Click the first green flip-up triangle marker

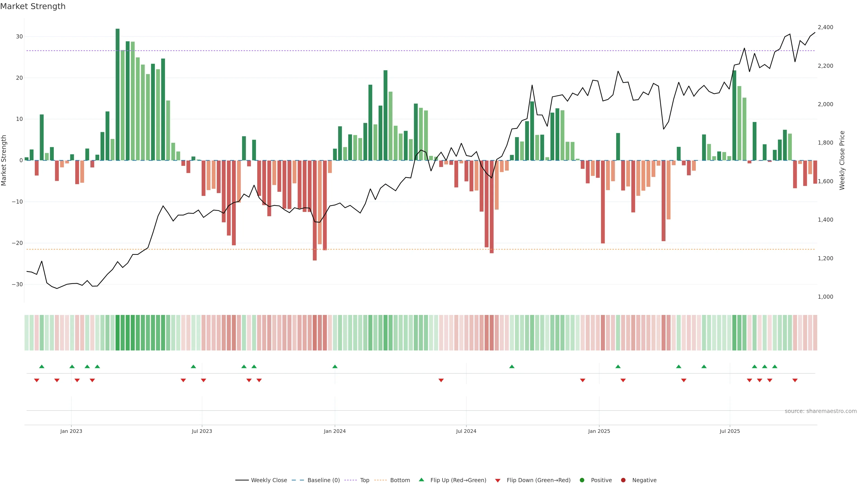(x=42, y=366)
